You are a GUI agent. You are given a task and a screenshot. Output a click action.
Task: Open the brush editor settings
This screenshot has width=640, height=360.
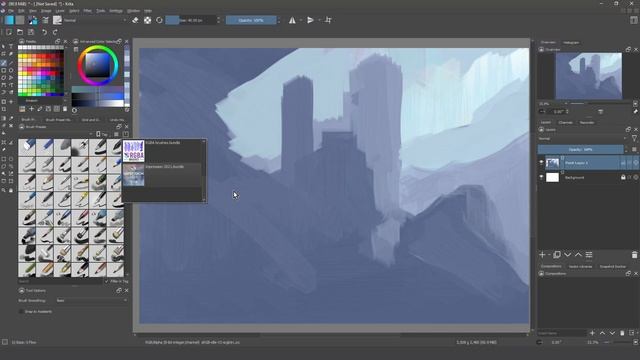(45, 20)
